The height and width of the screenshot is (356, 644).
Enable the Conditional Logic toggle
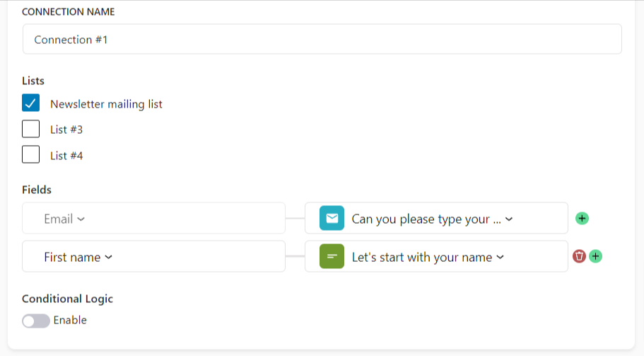click(x=36, y=321)
